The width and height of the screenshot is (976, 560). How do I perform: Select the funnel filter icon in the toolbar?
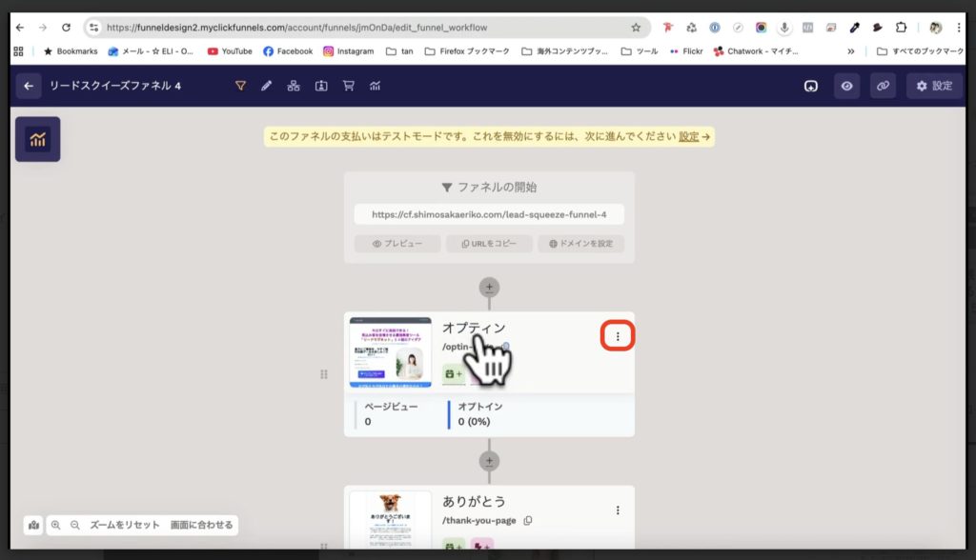(240, 86)
